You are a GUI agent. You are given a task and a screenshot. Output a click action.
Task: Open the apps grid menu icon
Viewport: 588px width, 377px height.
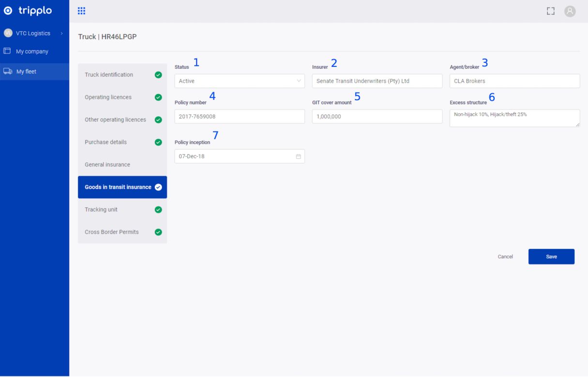click(81, 11)
